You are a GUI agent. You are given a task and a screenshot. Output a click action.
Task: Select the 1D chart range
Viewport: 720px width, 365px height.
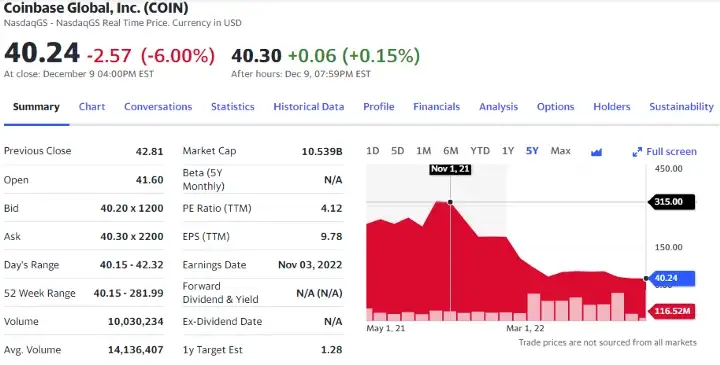[x=372, y=151]
